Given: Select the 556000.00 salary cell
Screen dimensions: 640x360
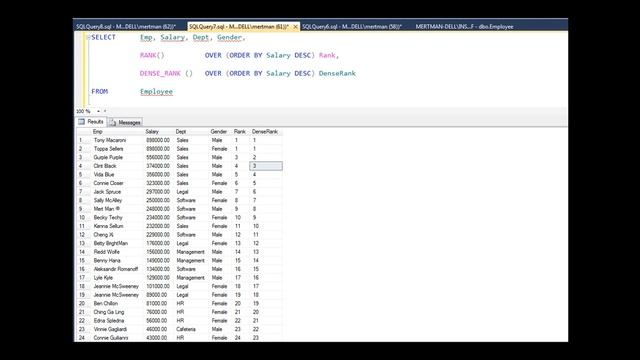Looking at the screenshot, I should tap(159, 157).
